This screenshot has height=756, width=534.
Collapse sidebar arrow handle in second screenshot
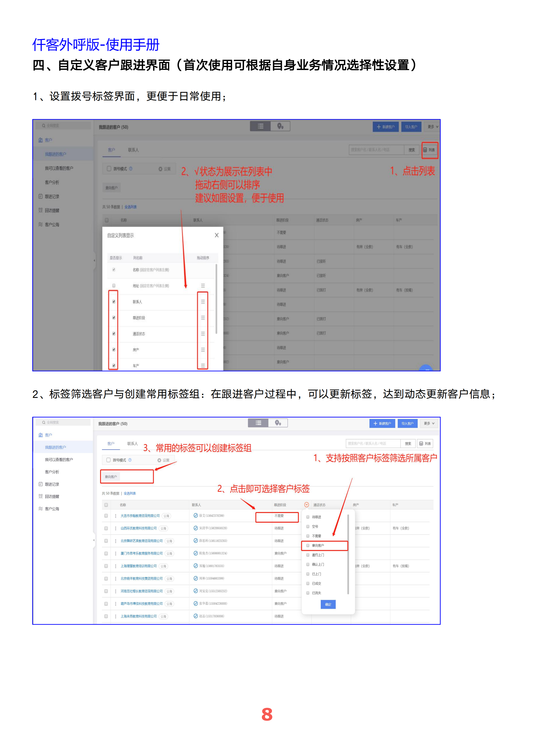(94, 540)
